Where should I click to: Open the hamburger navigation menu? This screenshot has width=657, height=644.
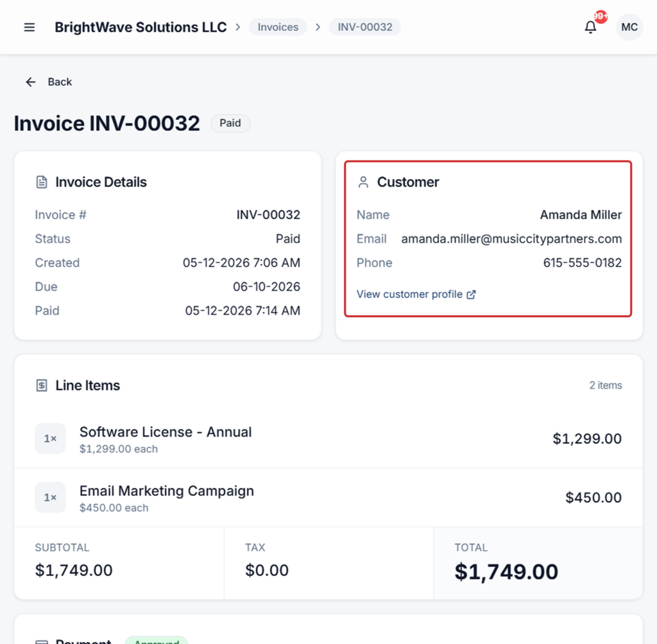pos(30,27)
